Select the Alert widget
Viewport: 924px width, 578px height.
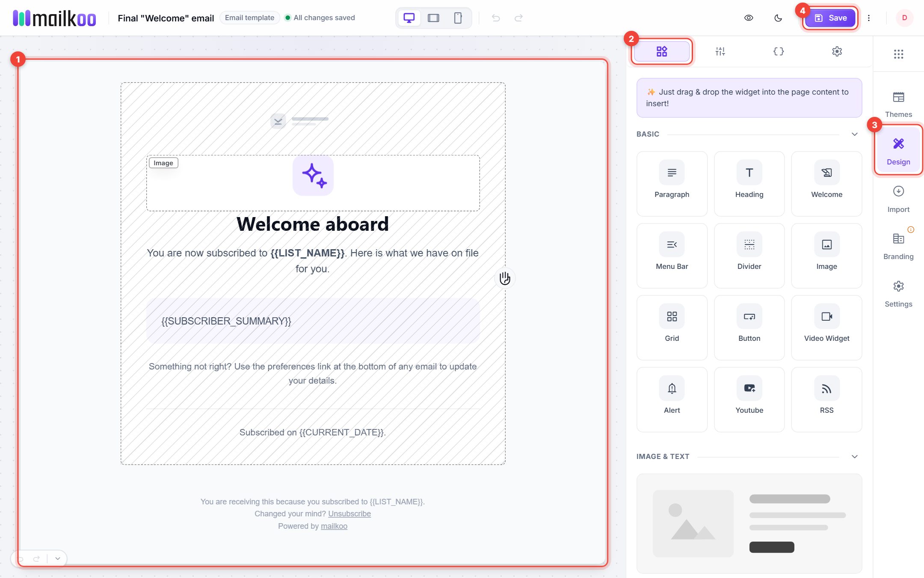click(672, 399)
